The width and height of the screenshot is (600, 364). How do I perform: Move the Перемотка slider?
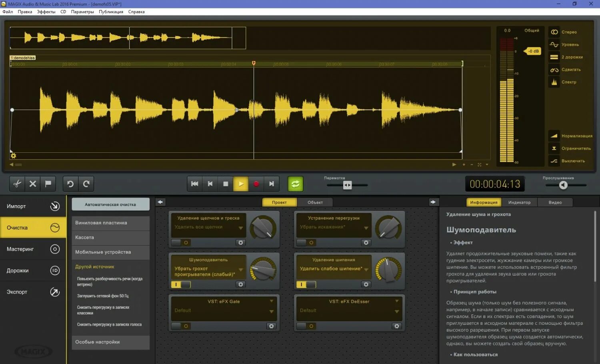[x=347, y=185]
